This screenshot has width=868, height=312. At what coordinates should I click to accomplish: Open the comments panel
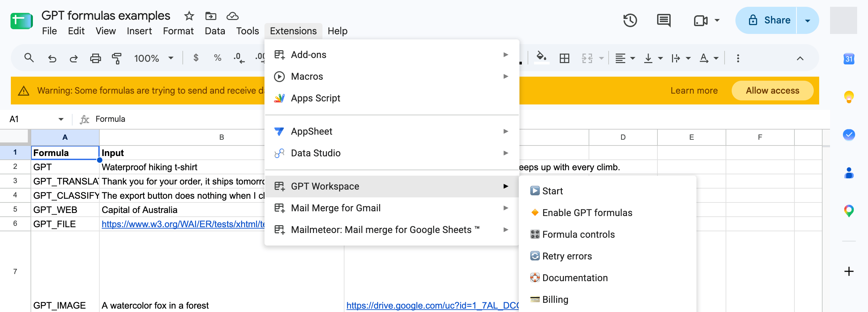[664, 20]
